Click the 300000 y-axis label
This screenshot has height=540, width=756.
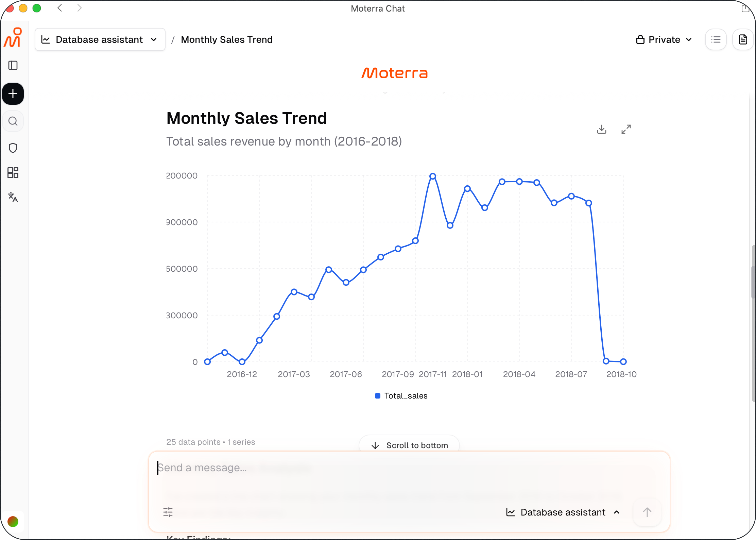point(182,315)
